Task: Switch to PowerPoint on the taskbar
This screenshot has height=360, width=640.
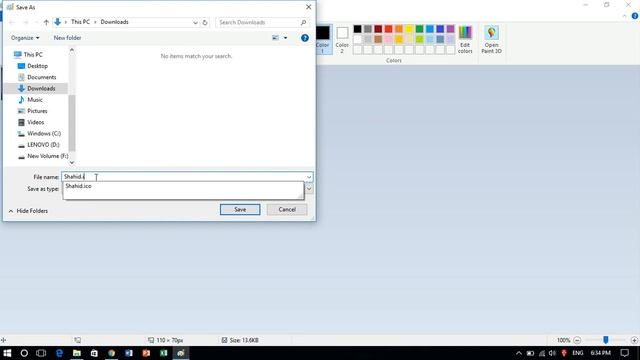Action: (146, 353)
